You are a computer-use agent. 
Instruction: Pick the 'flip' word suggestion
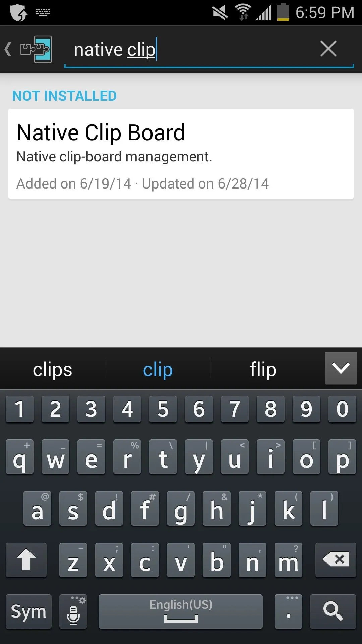coord(263,369)
